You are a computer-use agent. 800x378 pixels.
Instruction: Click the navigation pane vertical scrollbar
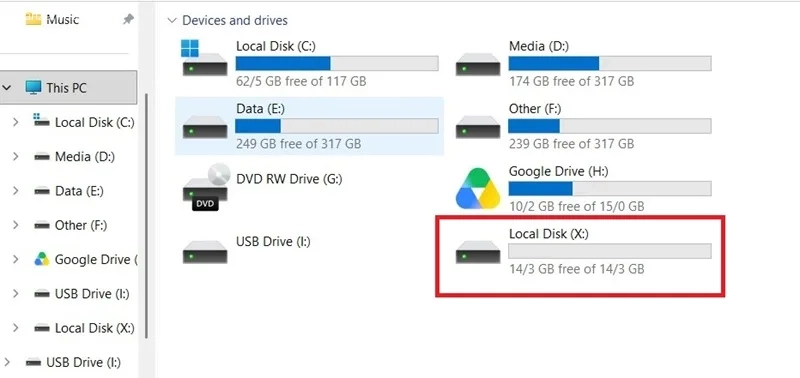tap(147, 214)
